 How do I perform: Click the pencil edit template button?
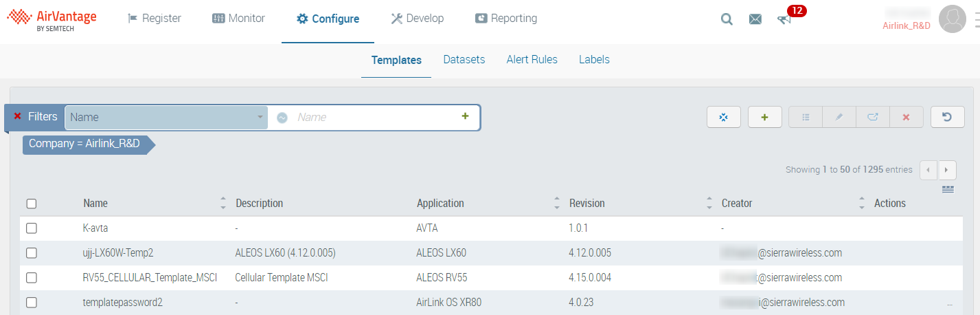click(x=839, y=118)
